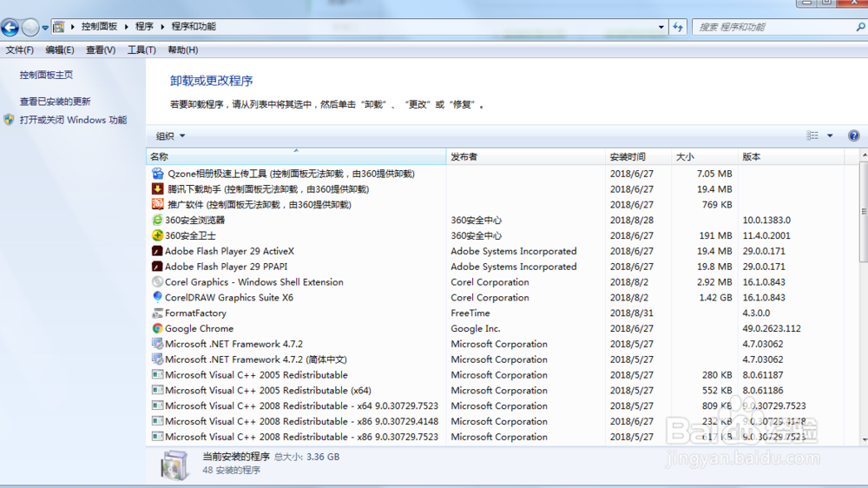
Task: Sort by the 名称 column header
Action: (296, 157)
